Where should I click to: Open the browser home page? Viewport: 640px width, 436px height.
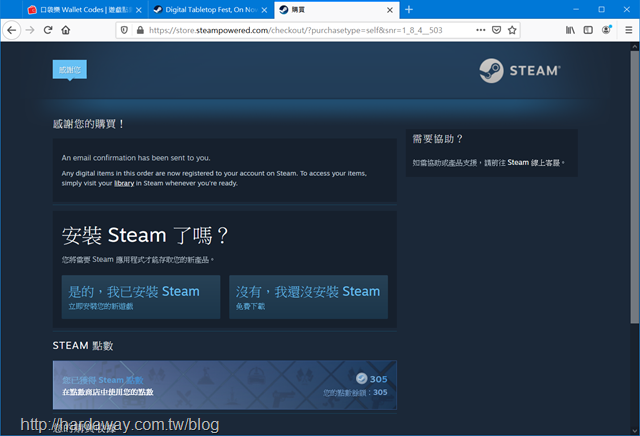(x=66, y=30)
